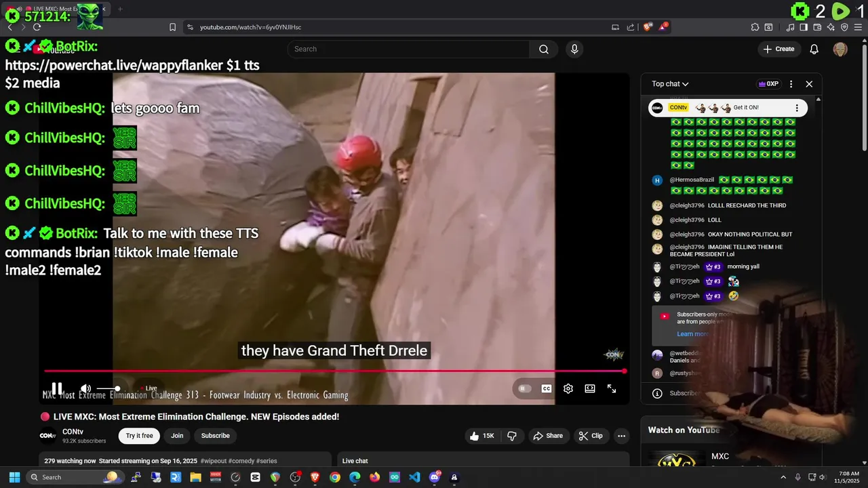Open the Windows Start menu
Viewport: 868px width, 488px height.
(14, 477)
